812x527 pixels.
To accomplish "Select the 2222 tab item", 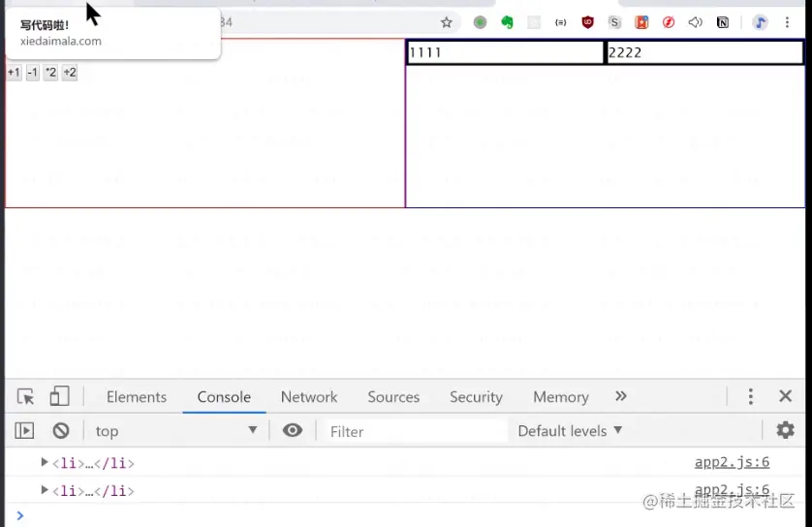I will point(704,52).
